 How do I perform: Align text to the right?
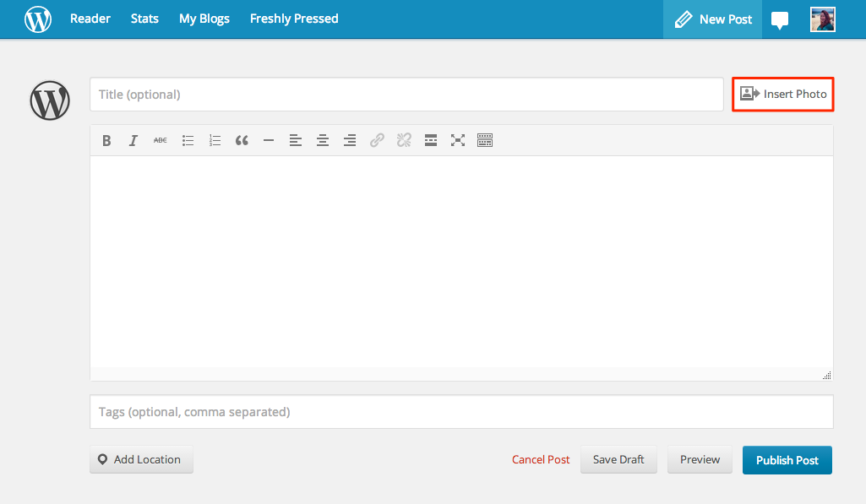[350, 141]
